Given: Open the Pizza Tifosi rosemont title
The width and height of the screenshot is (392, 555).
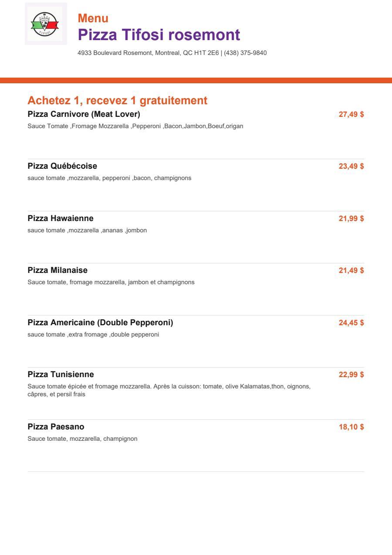Looking at the screenshot, I should pos(159,34).
